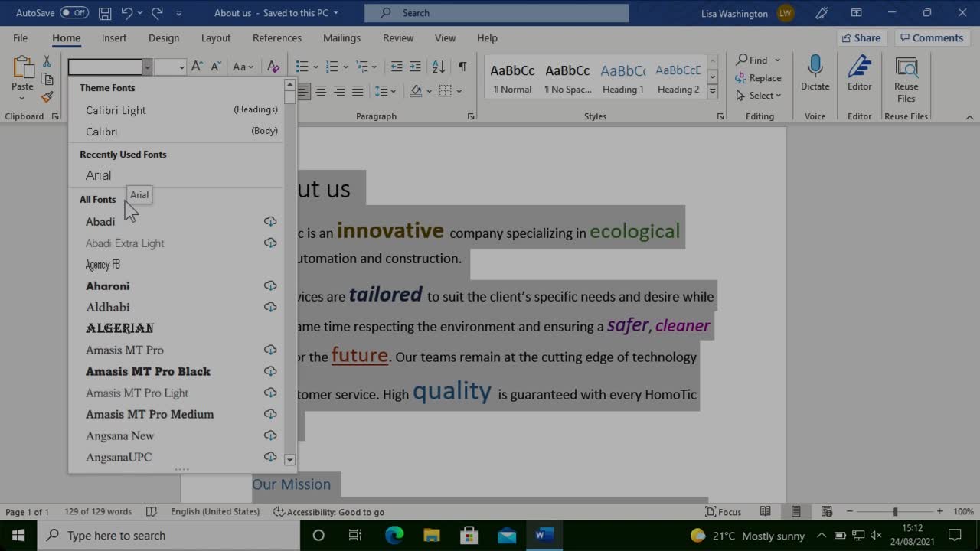Toggle the AutoSave switch
The image size is (980, 551).
click(x=73, y=13)
